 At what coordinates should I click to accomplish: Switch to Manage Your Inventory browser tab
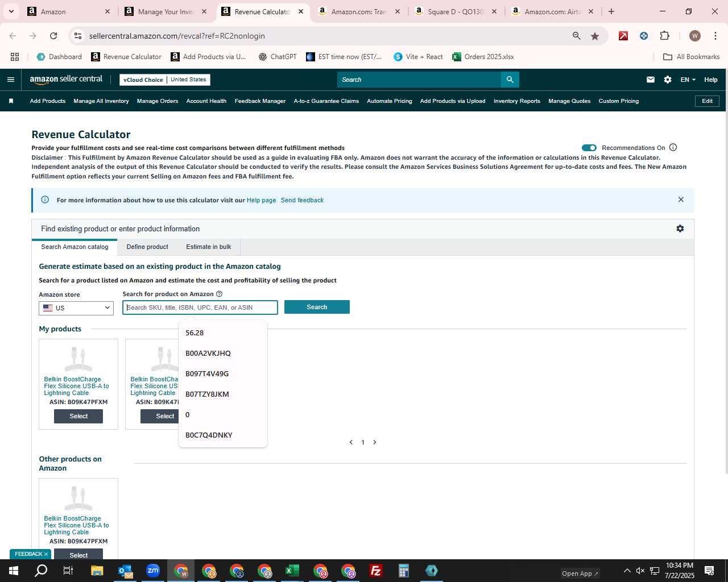tap(166, 11)
